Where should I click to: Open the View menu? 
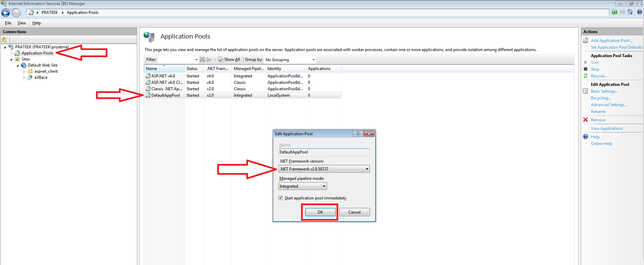point(22,23)
